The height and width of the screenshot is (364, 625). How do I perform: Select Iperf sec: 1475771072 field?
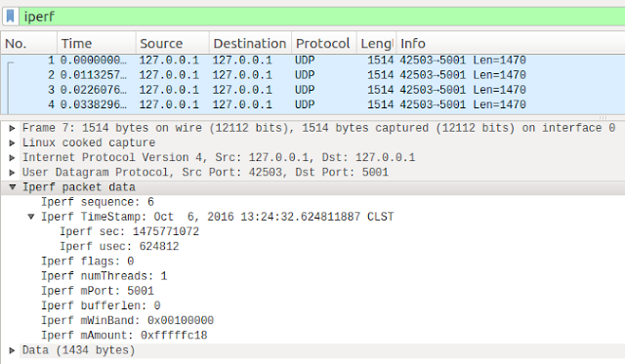(x=130, y=231)
